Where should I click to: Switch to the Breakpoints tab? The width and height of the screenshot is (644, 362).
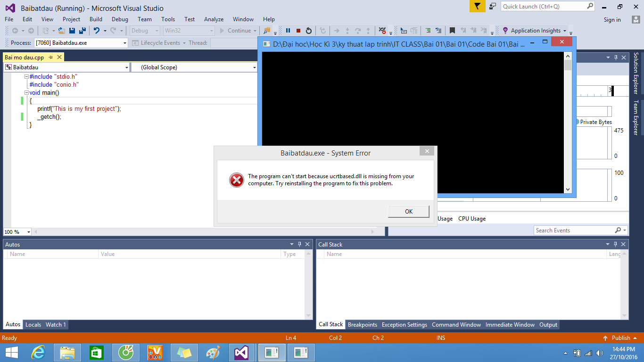click(x=362, y=325)
